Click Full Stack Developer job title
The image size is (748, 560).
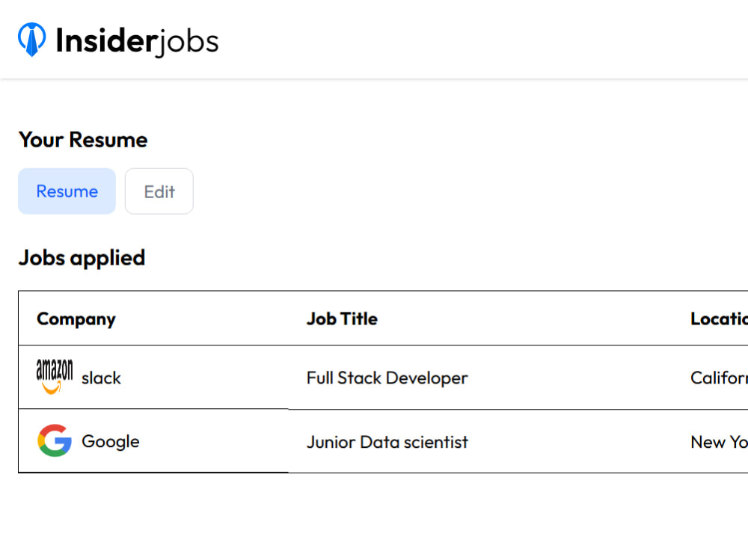[387, 378]
